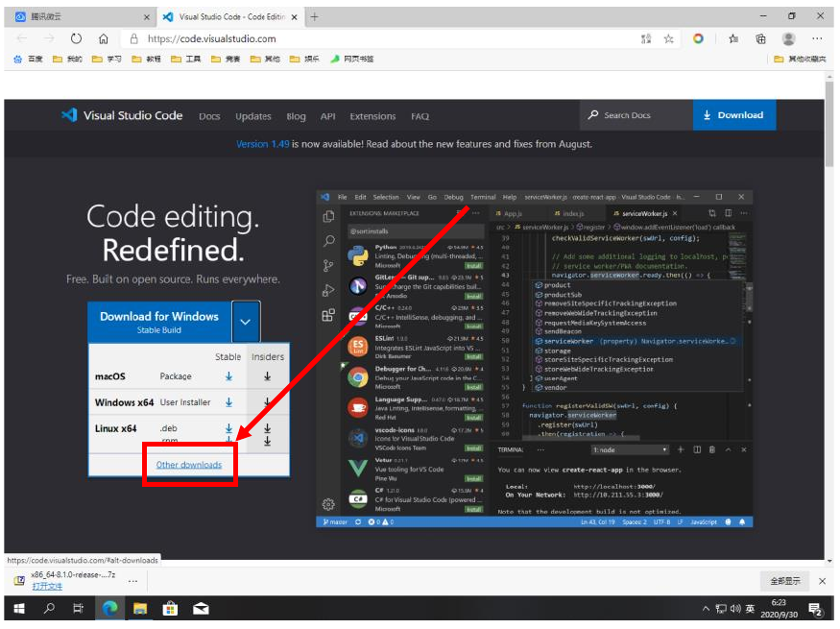Open the browser settings and more menu

click(x=816, y=39)
